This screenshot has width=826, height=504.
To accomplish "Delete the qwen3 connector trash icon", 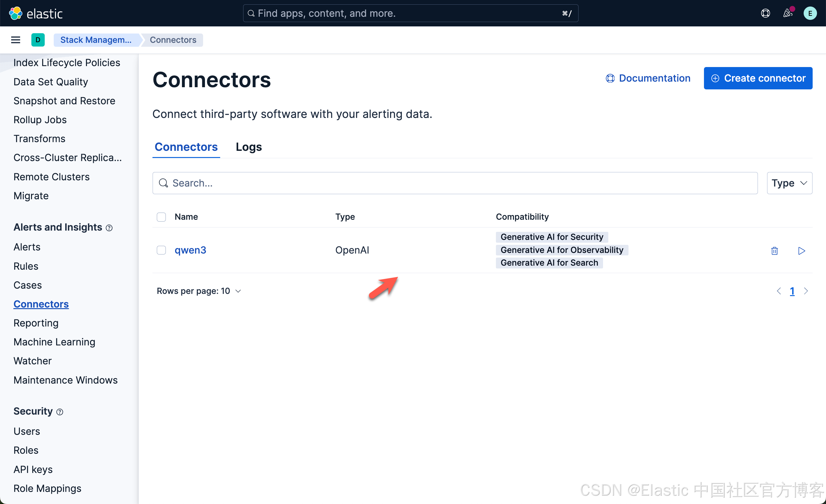I will click(774, 251).
